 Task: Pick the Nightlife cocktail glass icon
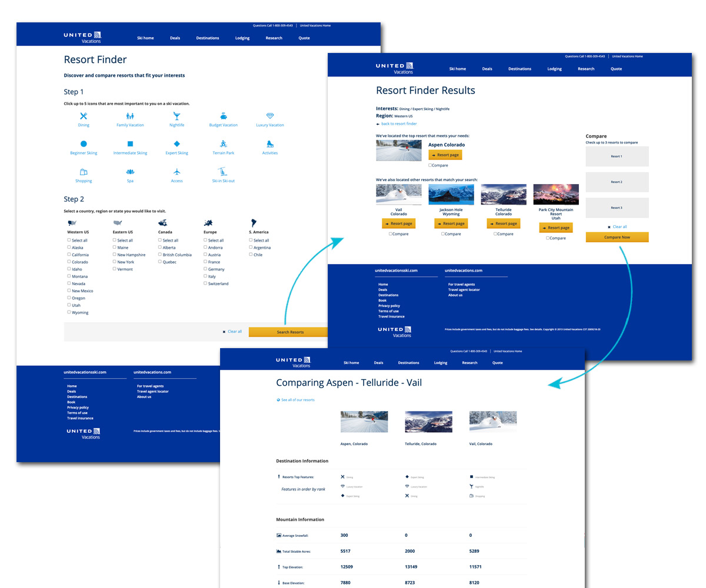tap(176, 116)
